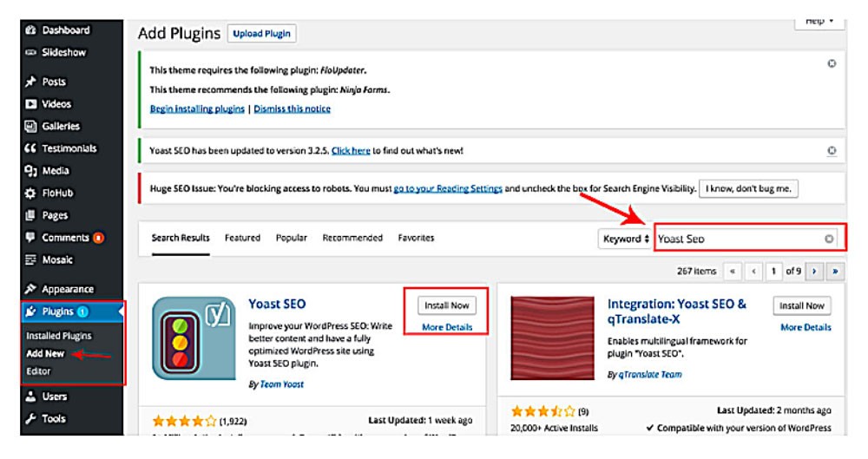Viewport: 868px width, 459px height.
Task: Switch to the Favorites tab
Action: click(x=416, y=238)
